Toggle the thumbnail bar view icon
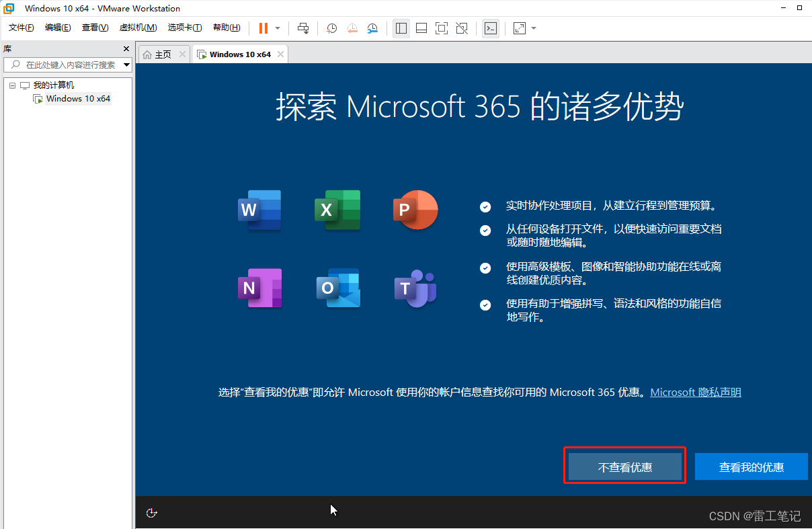Screen dimensions: 812x529 click(421, 28)
